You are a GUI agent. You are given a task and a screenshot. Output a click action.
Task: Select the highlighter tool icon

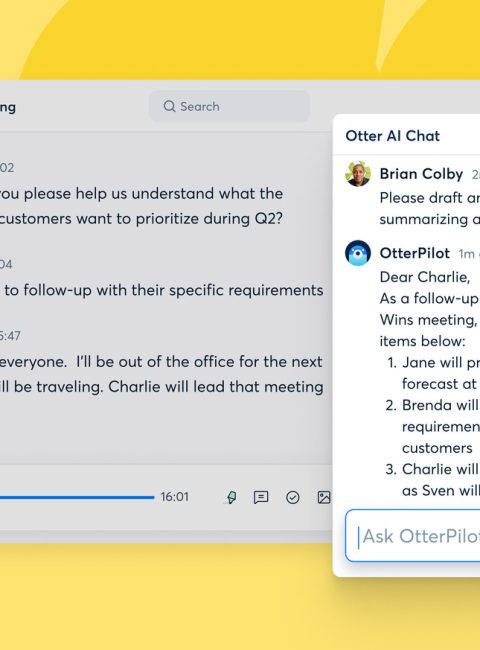click(x=231, y=497)
